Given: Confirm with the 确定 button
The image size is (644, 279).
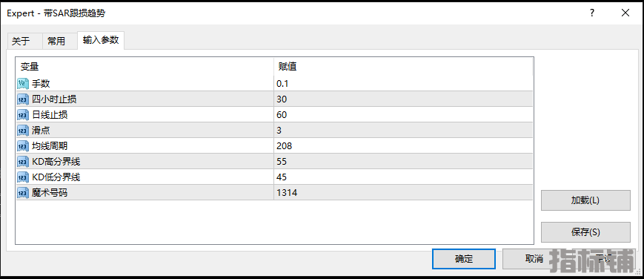Looking at the screenshot, I should (x=464, y=259).
